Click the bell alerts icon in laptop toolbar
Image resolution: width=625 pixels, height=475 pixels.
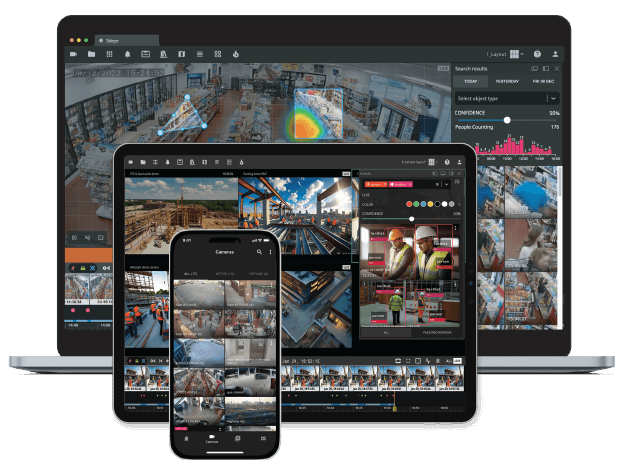(127, 53)
